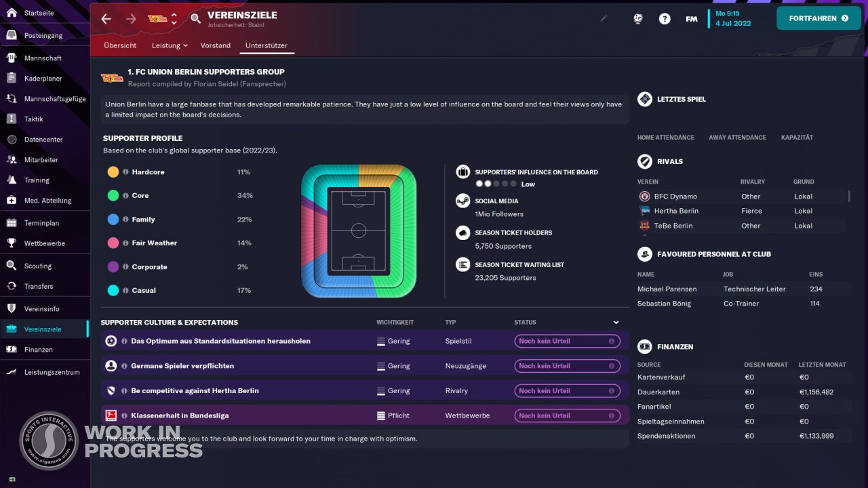The image size is (868, 488).
Task: Expand the Leistung dropdown tab
Action: coord(170,45)
